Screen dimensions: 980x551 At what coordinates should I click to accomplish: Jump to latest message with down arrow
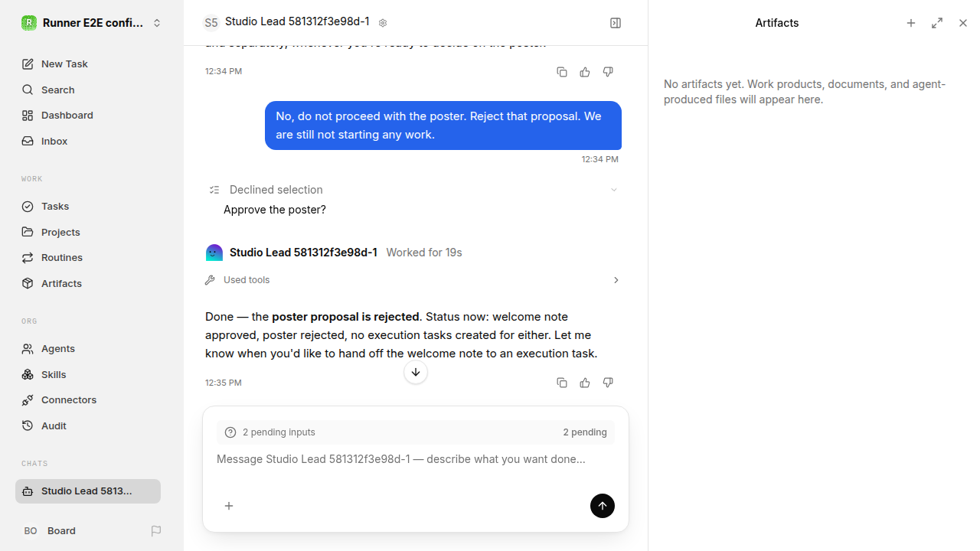click(x=416, y=373)
